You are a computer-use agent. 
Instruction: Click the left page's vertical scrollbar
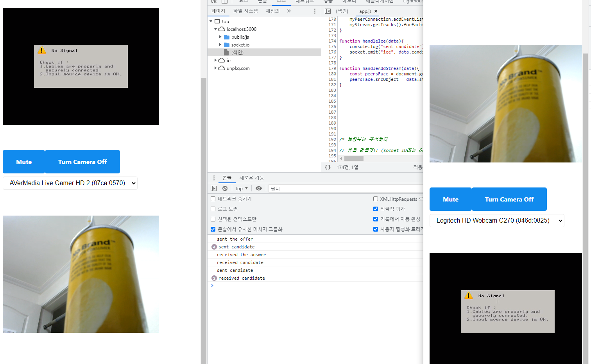[x=204, y=221]
